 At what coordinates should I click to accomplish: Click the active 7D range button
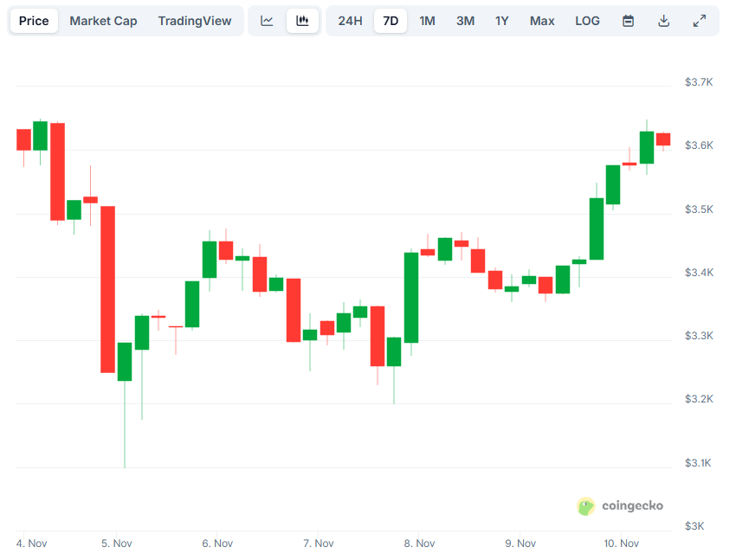391,20
